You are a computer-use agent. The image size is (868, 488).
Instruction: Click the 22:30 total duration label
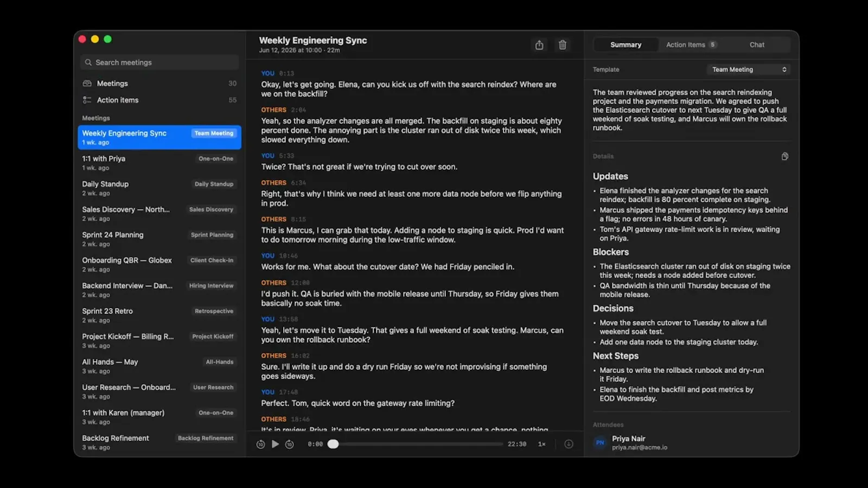click(x=517, y=444)
